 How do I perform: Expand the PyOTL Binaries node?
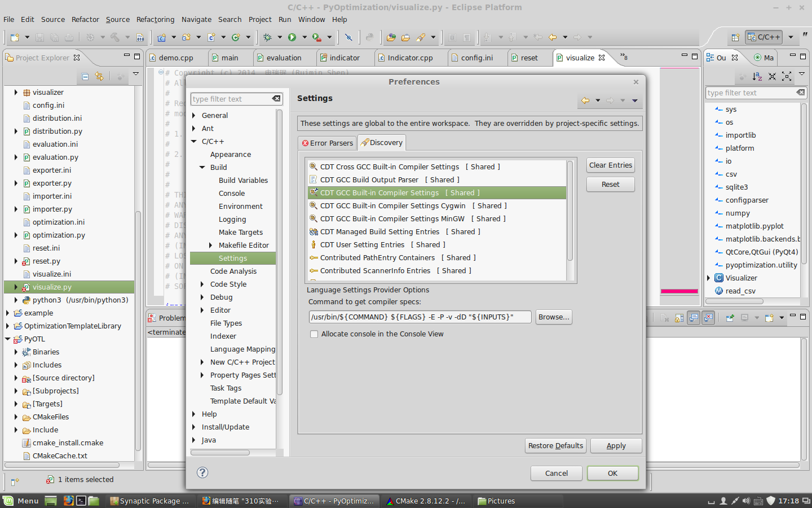coord(16,352)
